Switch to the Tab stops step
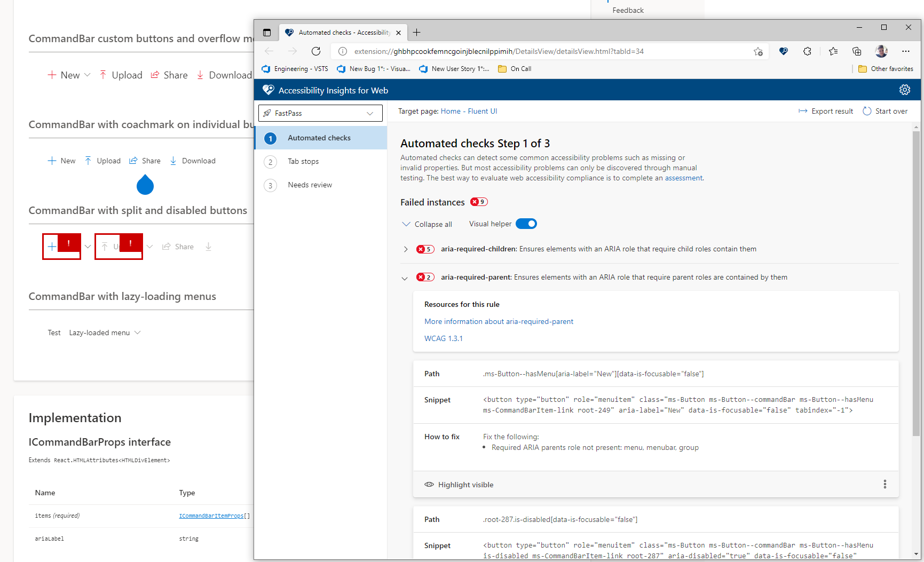This screenshot has width=924, height=562. (x=303, y=161)
